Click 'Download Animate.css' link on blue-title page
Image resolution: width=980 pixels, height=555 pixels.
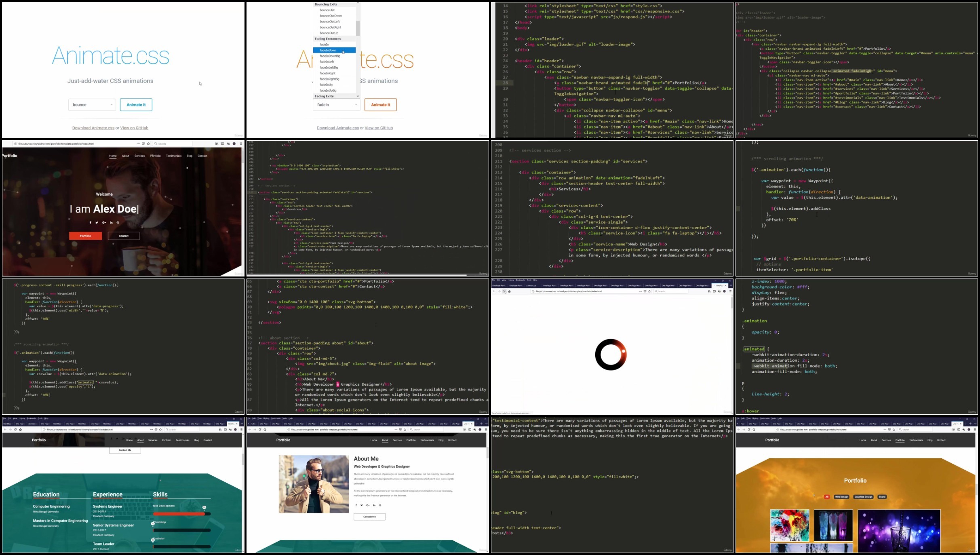93,128
